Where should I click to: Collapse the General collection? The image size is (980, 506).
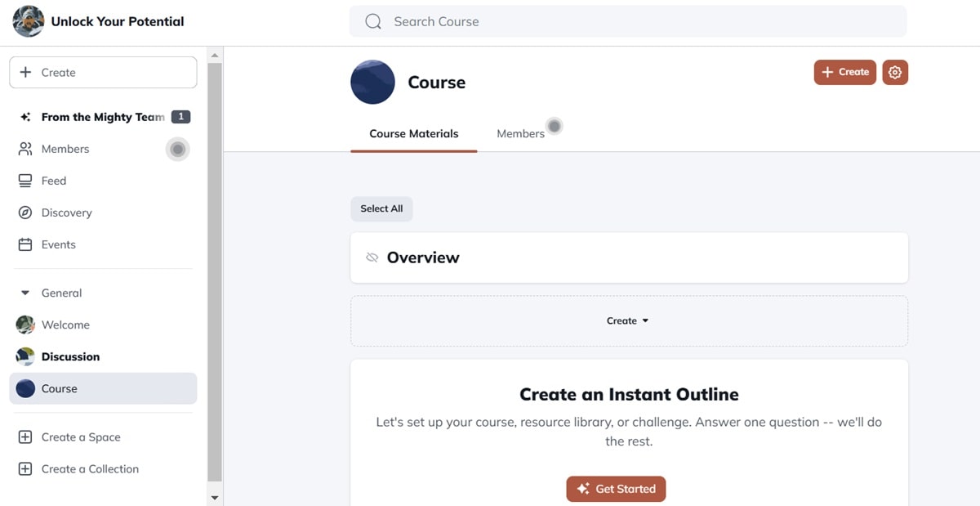[x=25, y=293]
